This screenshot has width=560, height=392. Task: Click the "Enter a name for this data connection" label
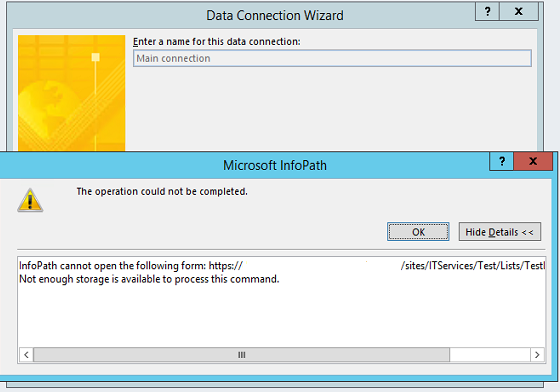[x=216, y=42]
